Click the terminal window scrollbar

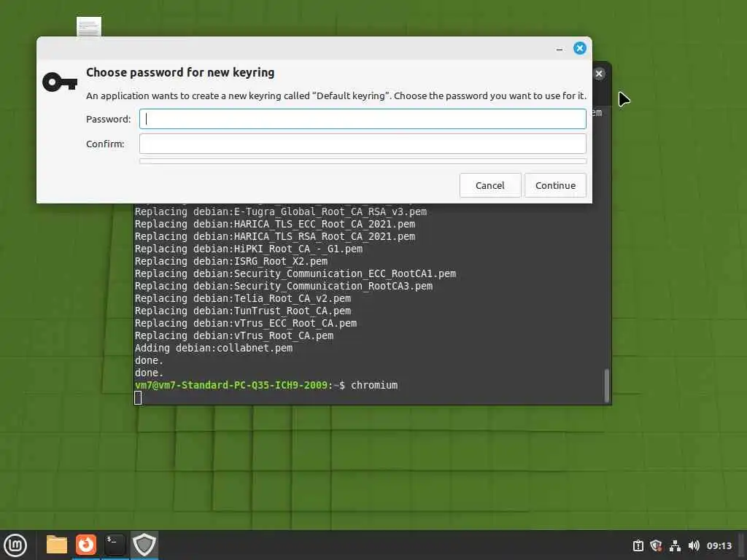(x=606, y=386)
